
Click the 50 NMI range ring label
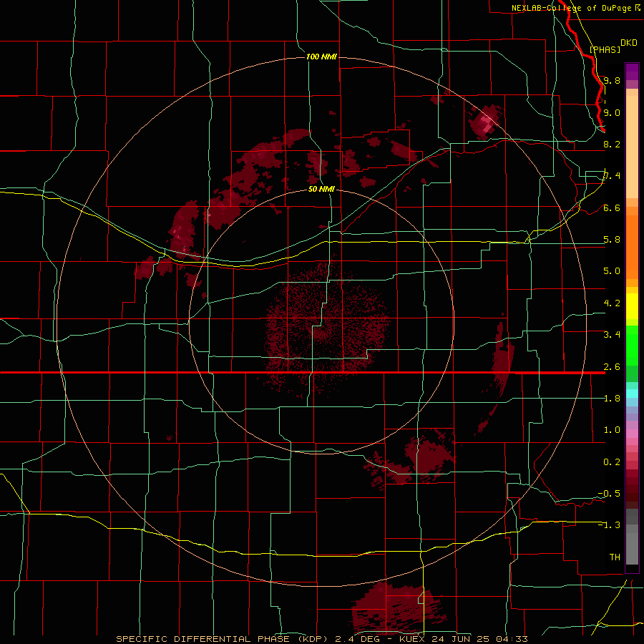pos(321,189)
